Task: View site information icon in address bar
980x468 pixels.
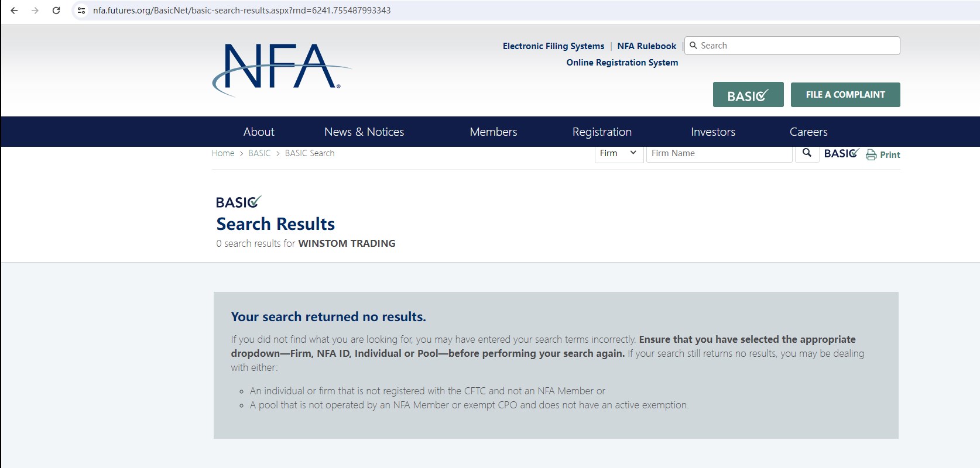Action: tap(81, 11)
